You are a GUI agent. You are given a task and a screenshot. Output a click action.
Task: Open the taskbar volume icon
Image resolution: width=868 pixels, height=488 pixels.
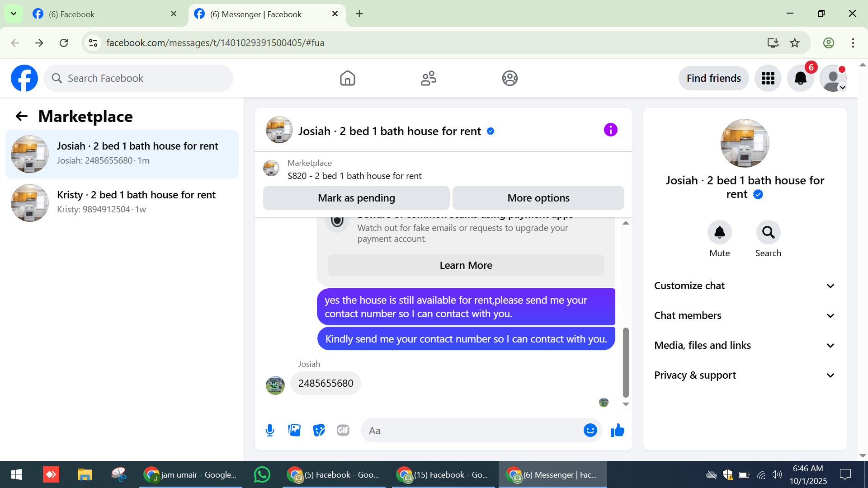(777, 474)
